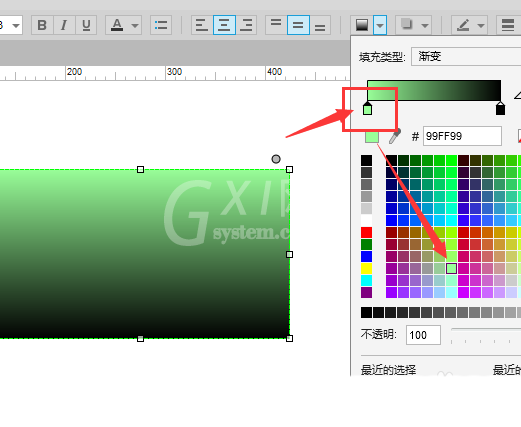Image resolution: width=521 pixels, height=427 pixels.
Task: Open the 填充类型 gradient type combo box
Action: [x=466, y=57]
